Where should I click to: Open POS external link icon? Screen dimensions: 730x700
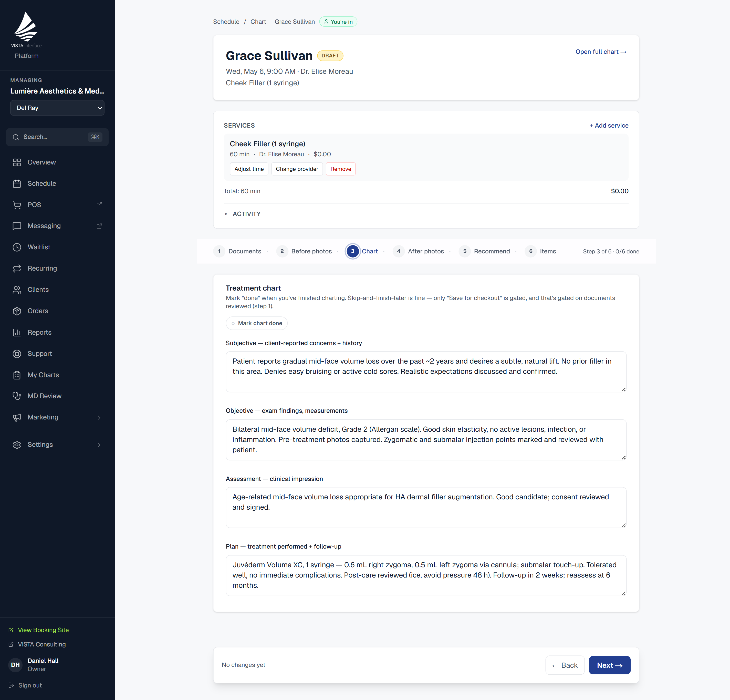[99, 205]
